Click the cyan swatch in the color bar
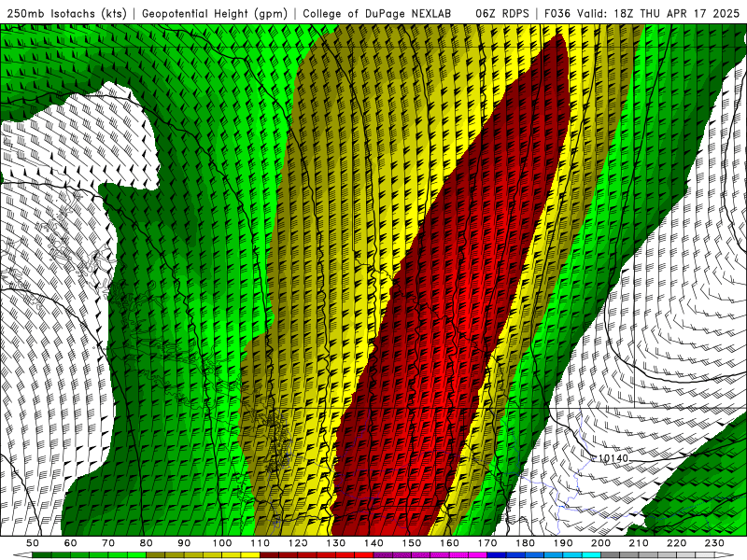This screenshot has height=560, width=747. pos(591,555)
